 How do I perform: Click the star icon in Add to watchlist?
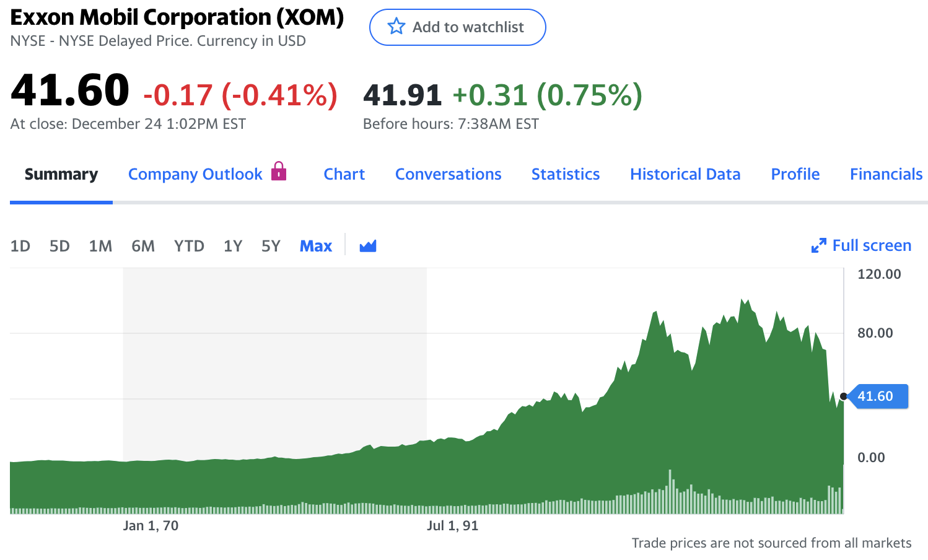(396, 27)
